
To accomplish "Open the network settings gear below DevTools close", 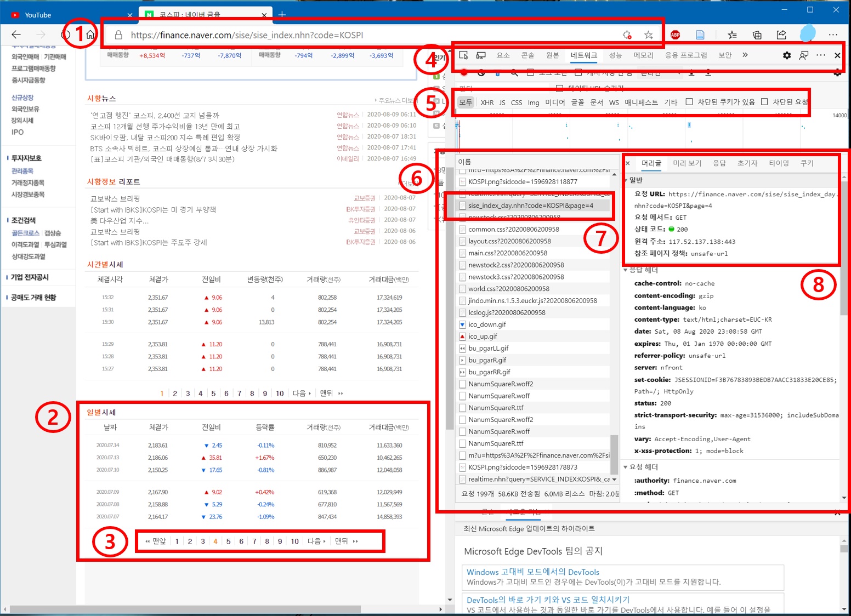I will 837,73.
